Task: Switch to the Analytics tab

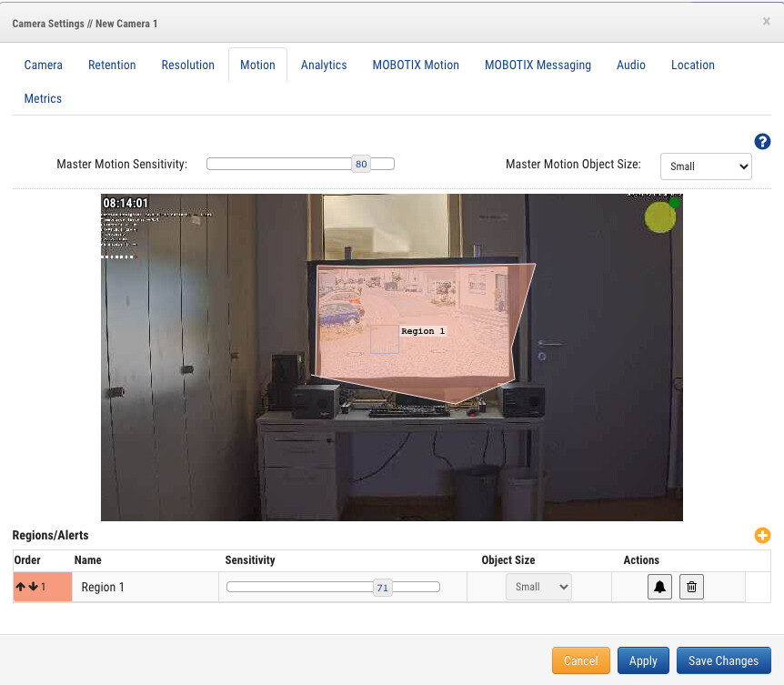Action: point(324,65)
